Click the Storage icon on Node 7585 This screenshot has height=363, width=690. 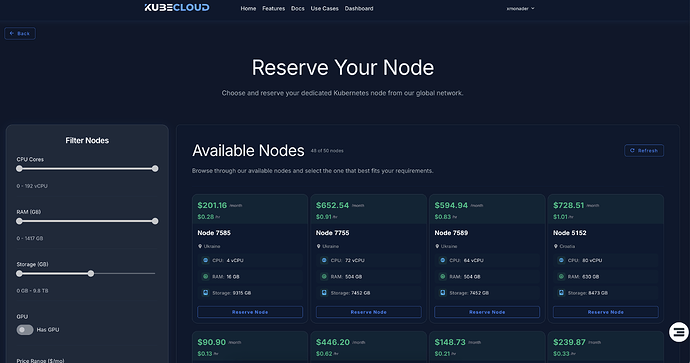click(206, 293)
